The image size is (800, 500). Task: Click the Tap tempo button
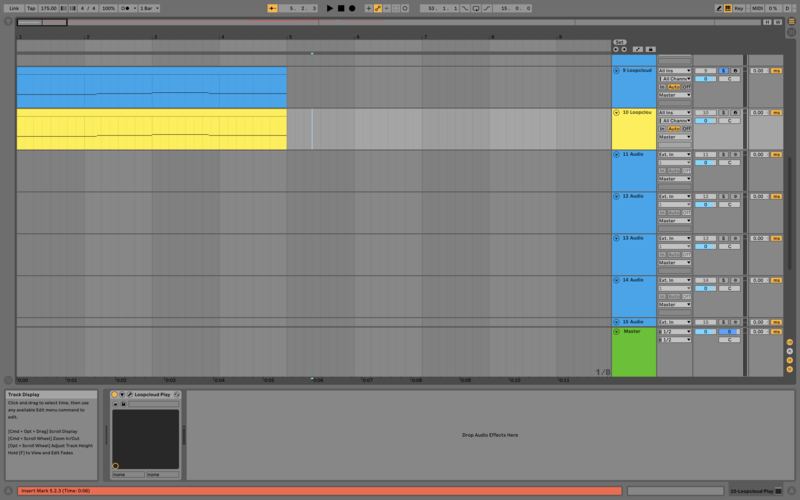(x=30, y=8)
